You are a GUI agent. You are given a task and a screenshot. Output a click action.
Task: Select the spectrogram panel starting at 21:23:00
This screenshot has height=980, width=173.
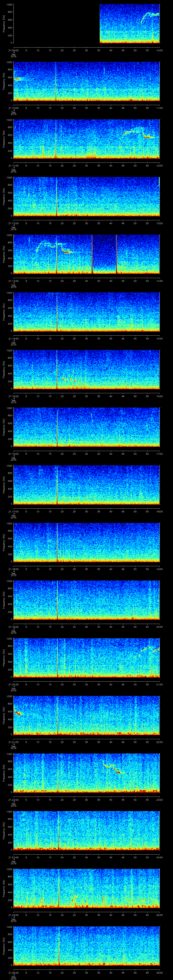click(87, 831)
